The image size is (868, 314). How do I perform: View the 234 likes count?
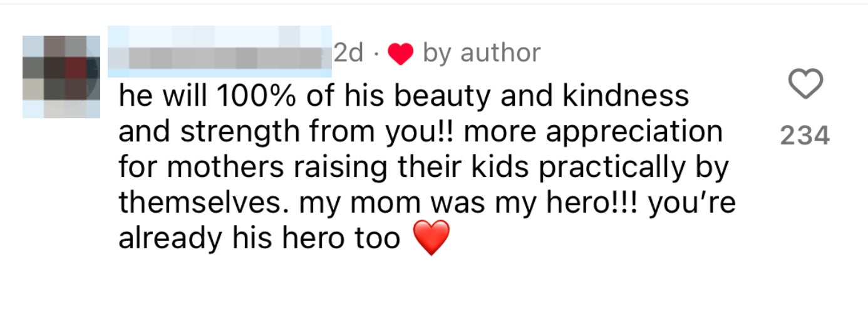coord(805,136)
